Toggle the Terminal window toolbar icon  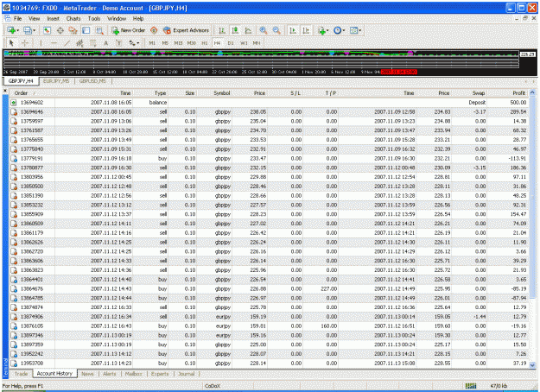[86, 30]
